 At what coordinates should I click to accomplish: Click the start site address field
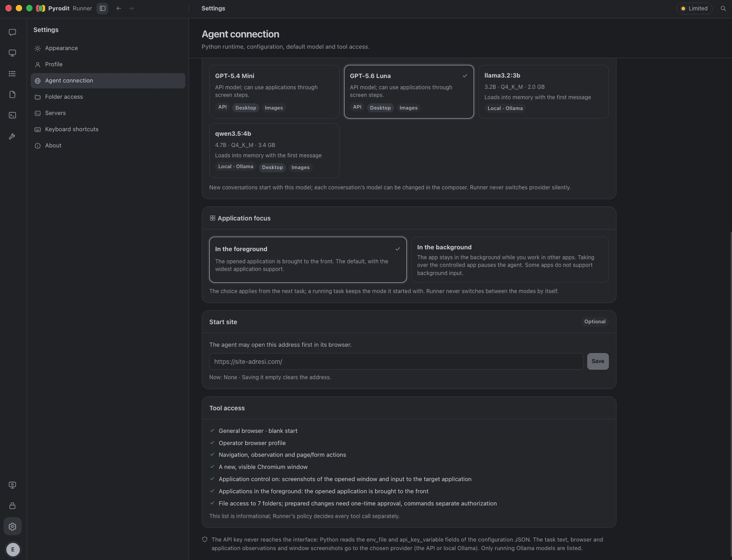396,362
